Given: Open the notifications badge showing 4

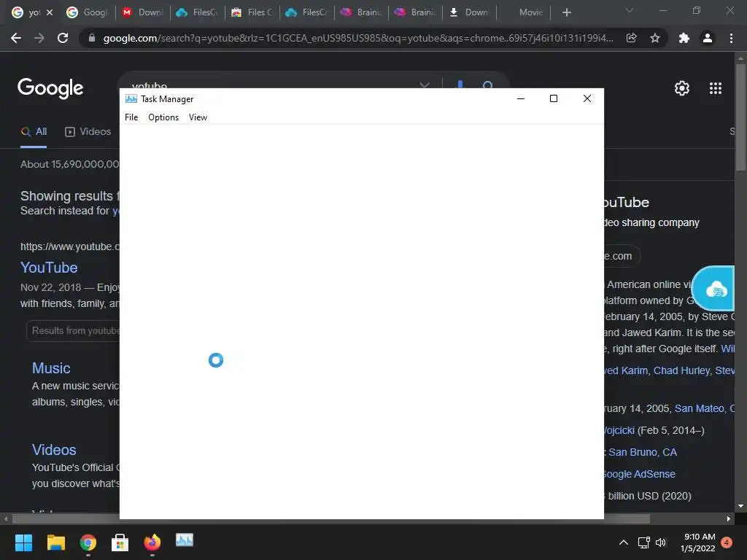Looking at the screenshot, I should click(727, 542).
